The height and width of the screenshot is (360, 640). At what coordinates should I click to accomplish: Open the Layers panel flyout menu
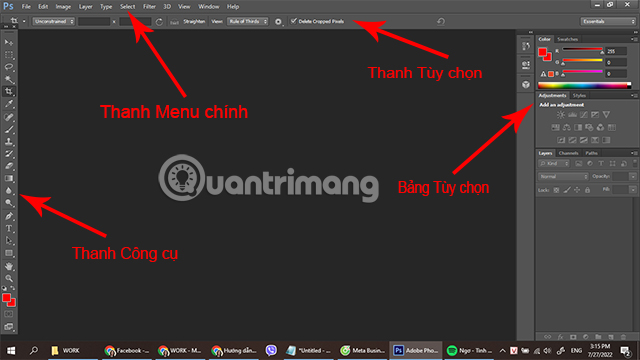634,153
